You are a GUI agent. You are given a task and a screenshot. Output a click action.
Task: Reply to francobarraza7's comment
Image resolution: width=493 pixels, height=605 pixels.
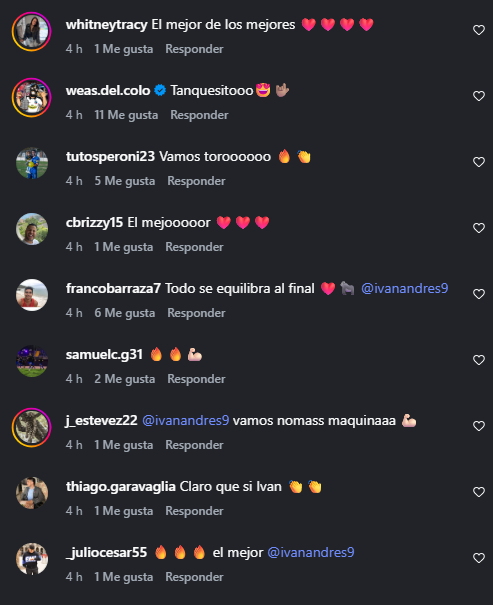[196, 313]
